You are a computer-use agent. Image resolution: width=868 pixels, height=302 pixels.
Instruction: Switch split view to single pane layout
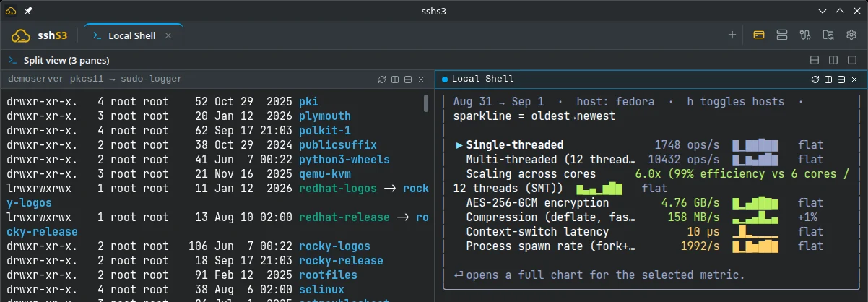point(852,60)
